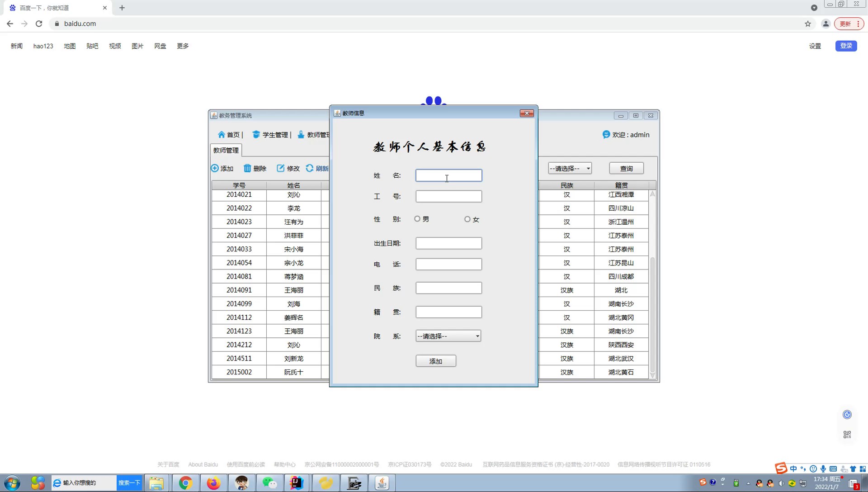The height and width of the screenshot is (492, 868).
Task: Open a new browser tab
Action: pyautogui.click(x=122, y=8)
